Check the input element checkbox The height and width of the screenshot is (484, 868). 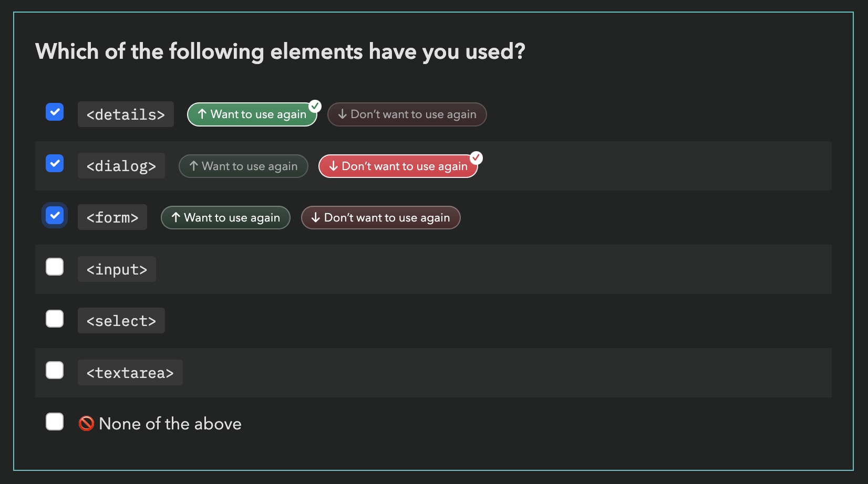point(55,267)
